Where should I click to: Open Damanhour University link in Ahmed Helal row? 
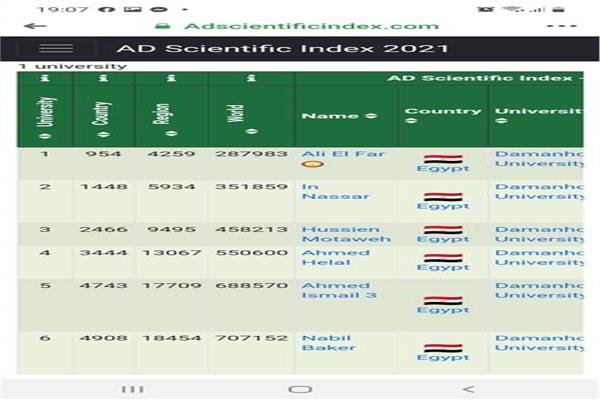point(539,257)
